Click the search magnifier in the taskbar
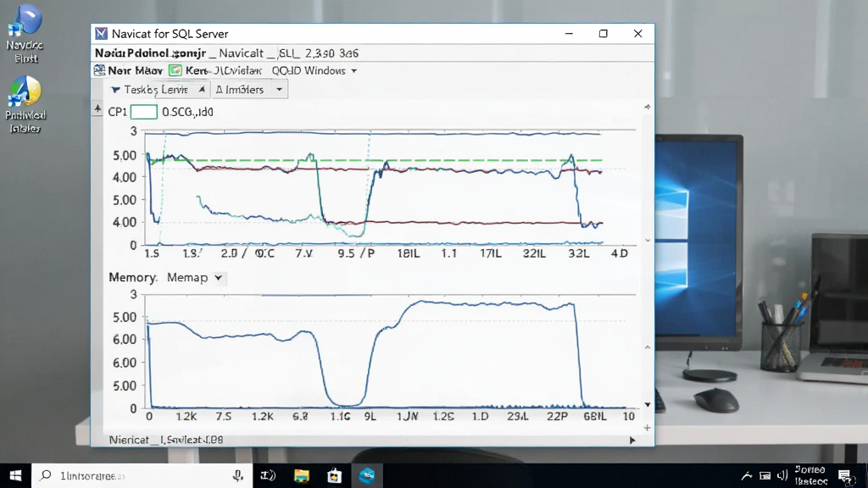 coord(46,475)
